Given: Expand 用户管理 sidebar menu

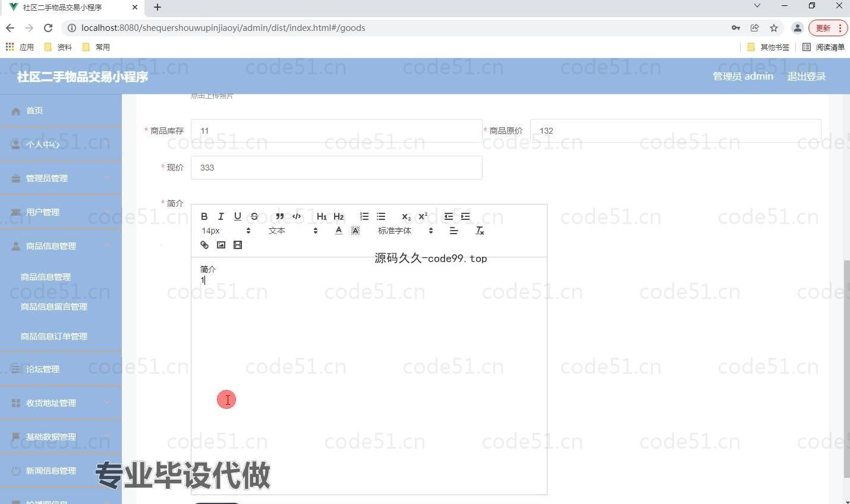Looking at the screenshot, I should coord(61,212).
